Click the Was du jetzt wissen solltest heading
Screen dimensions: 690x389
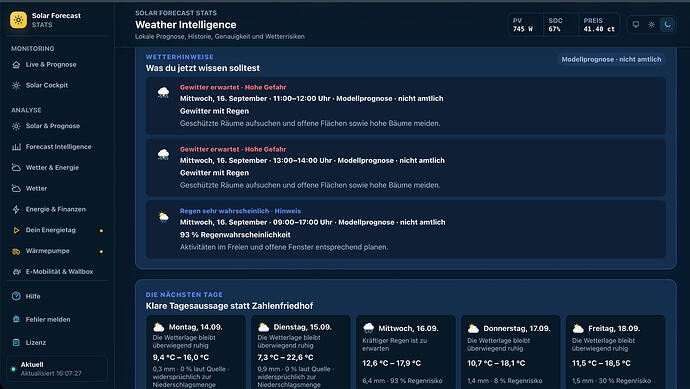[x=202, y=68]
